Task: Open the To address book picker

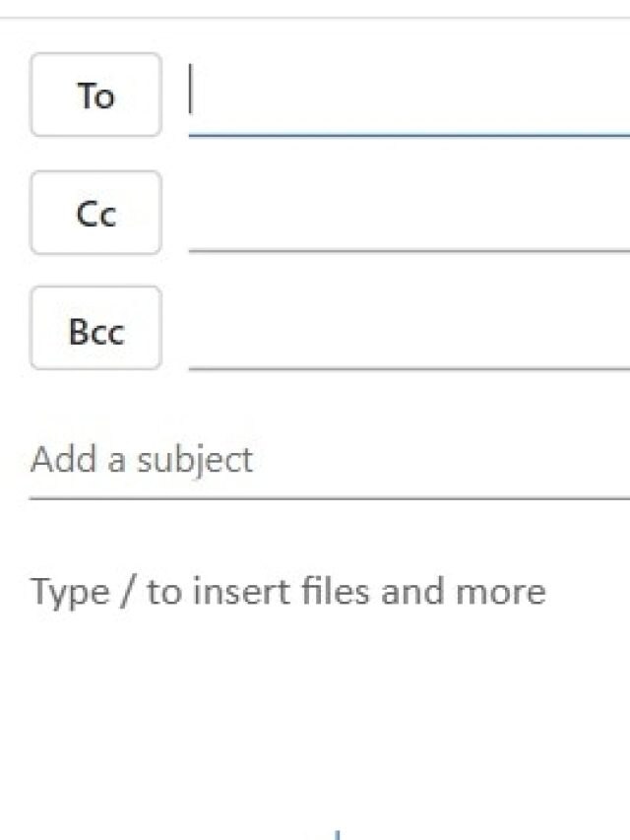Action: (x=94, y=96)
